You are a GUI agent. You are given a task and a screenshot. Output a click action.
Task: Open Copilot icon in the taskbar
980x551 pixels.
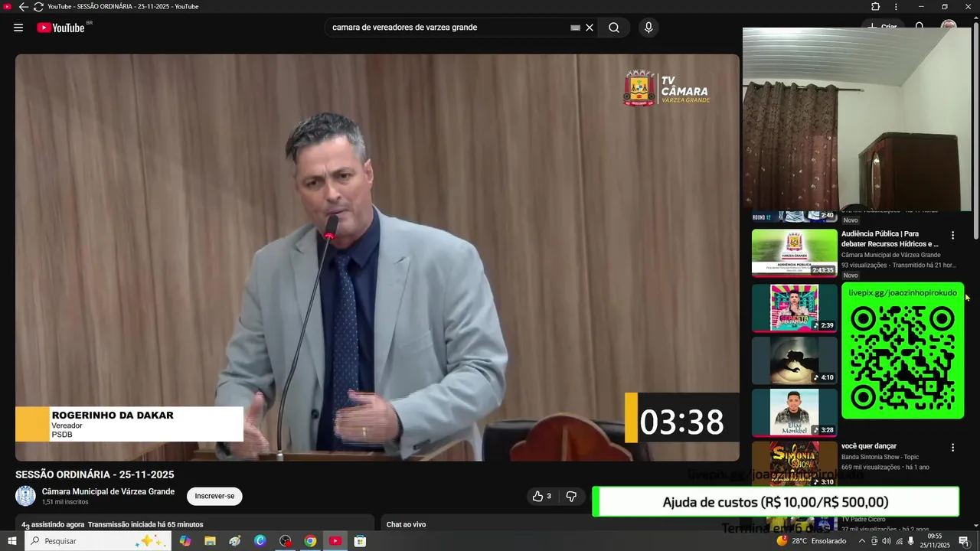pos(185,541)
